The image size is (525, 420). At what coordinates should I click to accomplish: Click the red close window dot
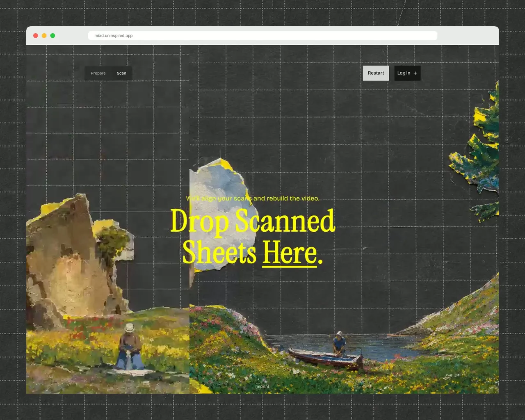(x=36, y=36)
